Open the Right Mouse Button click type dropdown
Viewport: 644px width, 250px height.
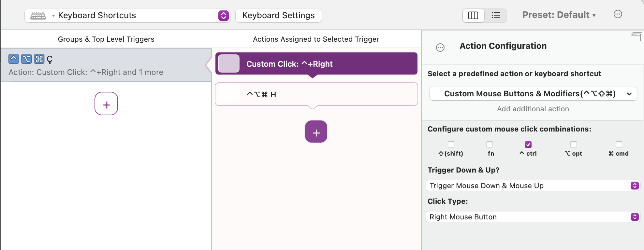[x=533, y=217]
